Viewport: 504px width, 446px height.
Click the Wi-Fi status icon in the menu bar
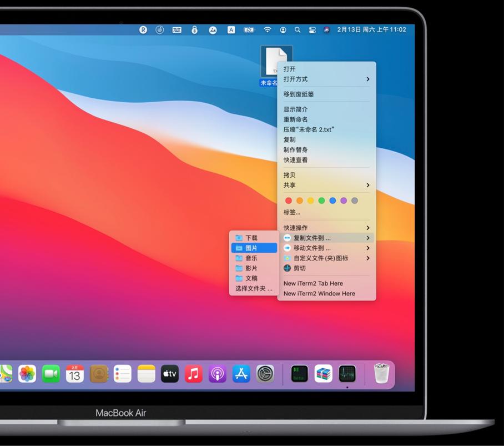pos(266,30)
